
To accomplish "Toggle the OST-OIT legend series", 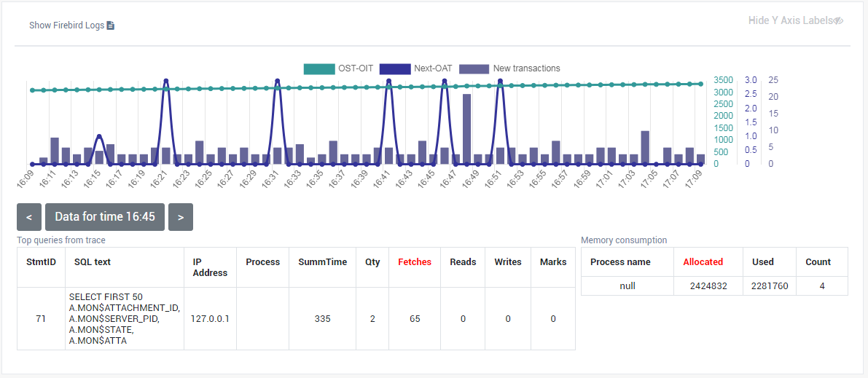I will coord(338,68).
